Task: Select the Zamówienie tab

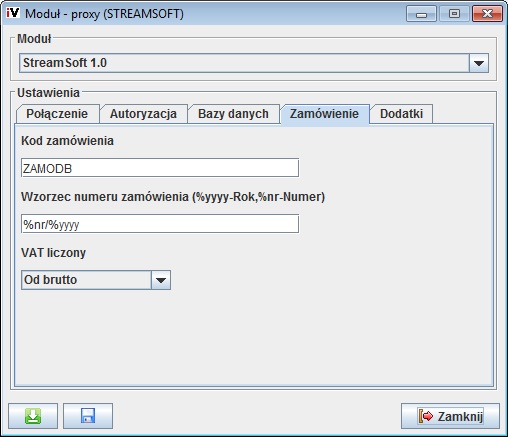Action: point(324,114)
